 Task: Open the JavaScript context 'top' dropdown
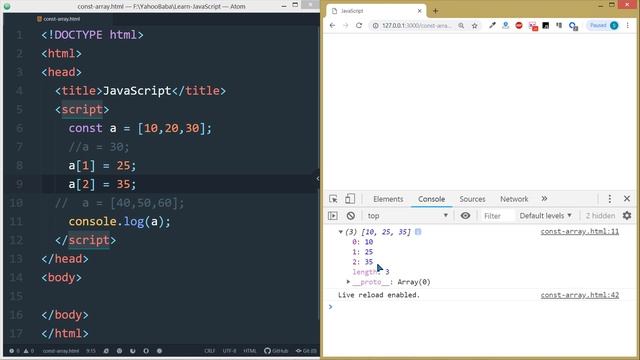[x=407, y=216]
